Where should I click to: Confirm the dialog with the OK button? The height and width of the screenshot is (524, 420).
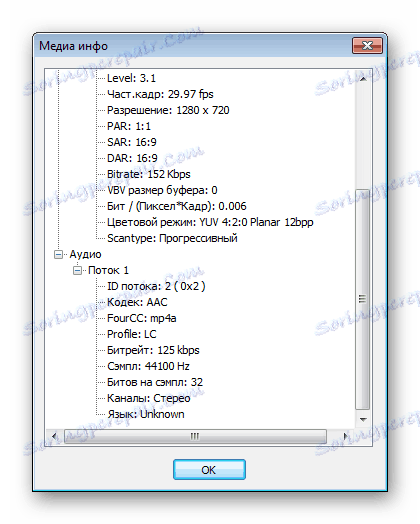pos(209,470)
